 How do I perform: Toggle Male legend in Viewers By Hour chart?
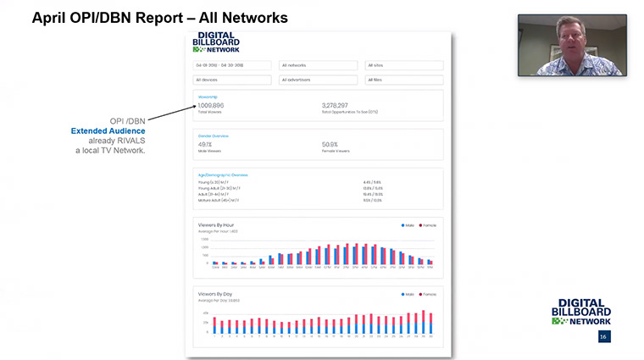[x=408, y=225]
